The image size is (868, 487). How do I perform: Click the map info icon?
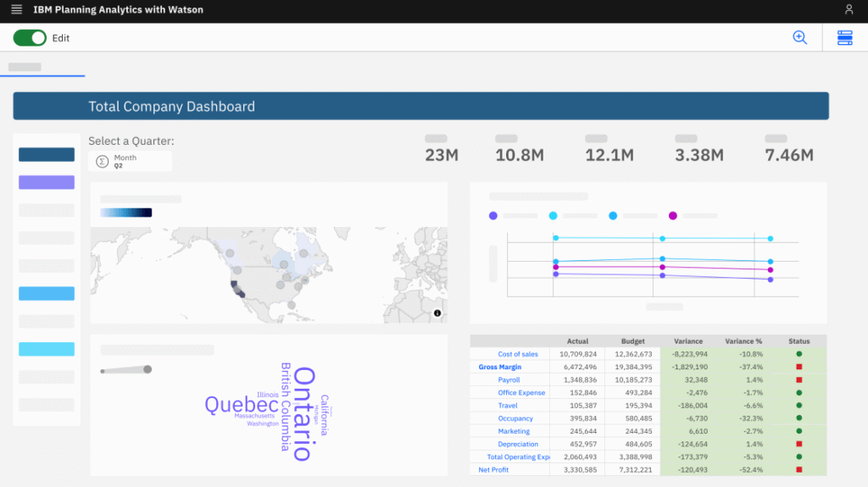pyautogui.click(x=437, y=313)
